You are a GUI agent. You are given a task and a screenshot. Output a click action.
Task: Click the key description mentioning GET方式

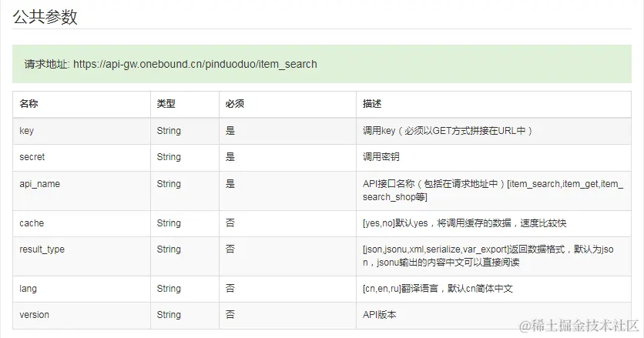[448, 131]
